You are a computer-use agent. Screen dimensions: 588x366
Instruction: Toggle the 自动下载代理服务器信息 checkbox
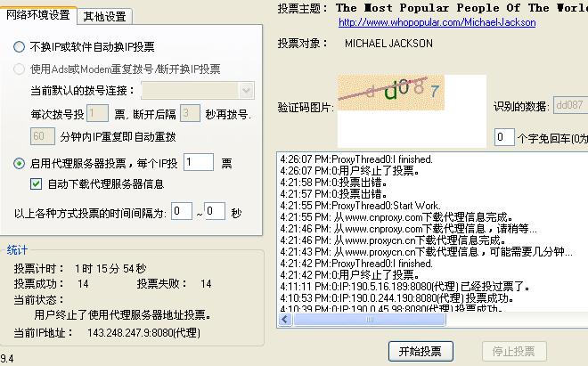click(x=37, y=184)
